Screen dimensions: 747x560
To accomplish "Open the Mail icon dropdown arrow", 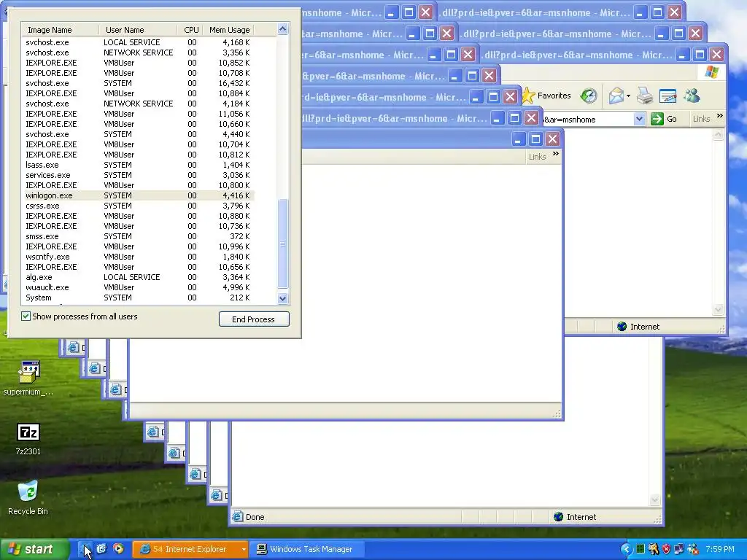I will [628, 96].
